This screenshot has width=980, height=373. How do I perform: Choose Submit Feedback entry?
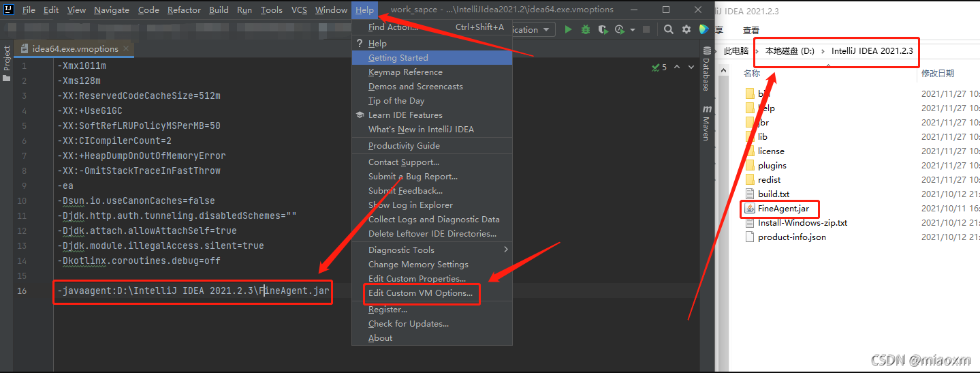click(432, 191)
